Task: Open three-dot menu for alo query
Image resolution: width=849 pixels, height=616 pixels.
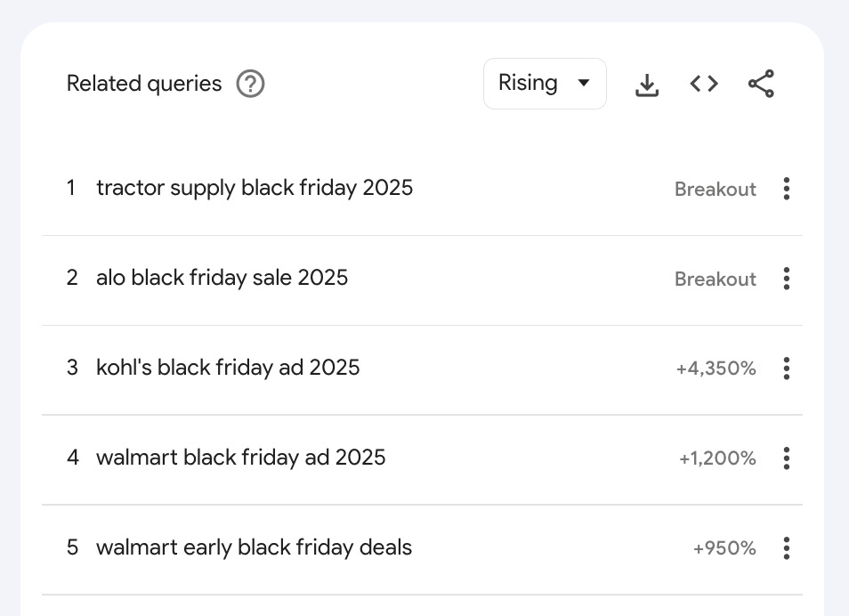Action: 786,279
